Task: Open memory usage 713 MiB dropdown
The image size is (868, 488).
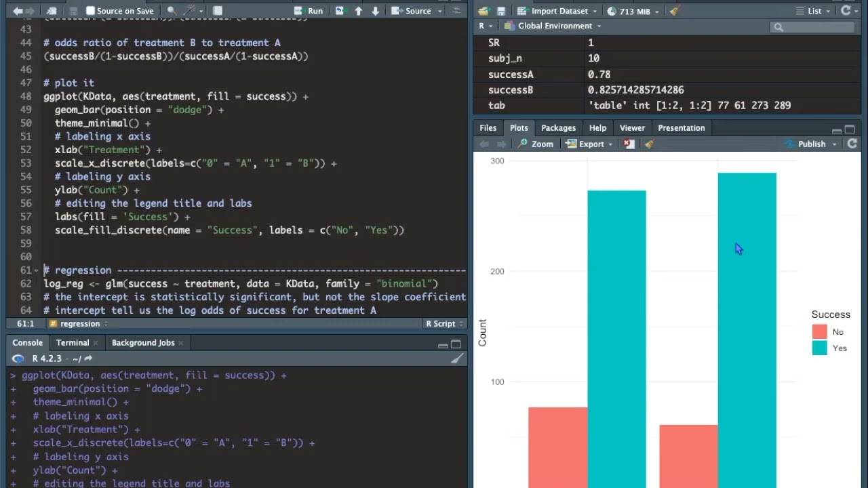Action: pyautogui.click(x=632, y=11)
